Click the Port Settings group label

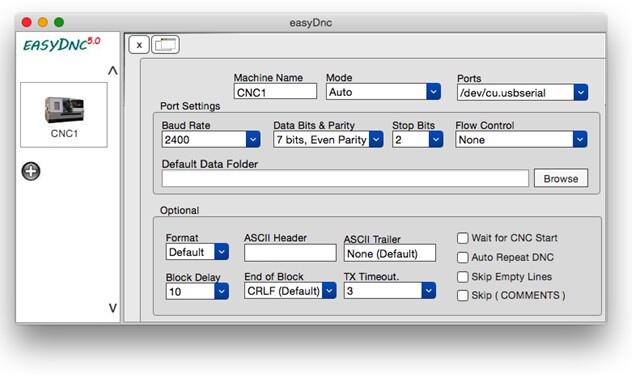(x=190, y=106)
